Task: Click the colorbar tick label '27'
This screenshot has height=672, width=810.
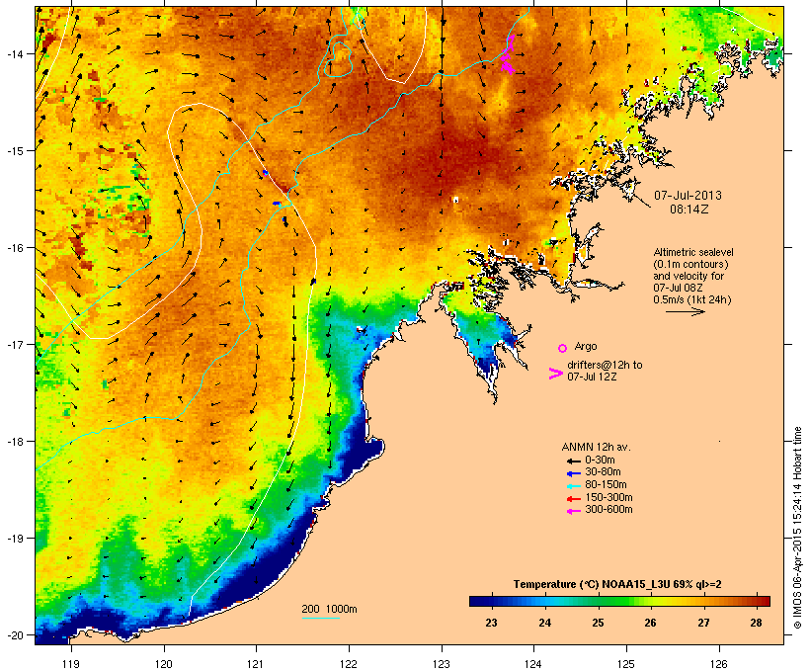Action: pos(703,623)
